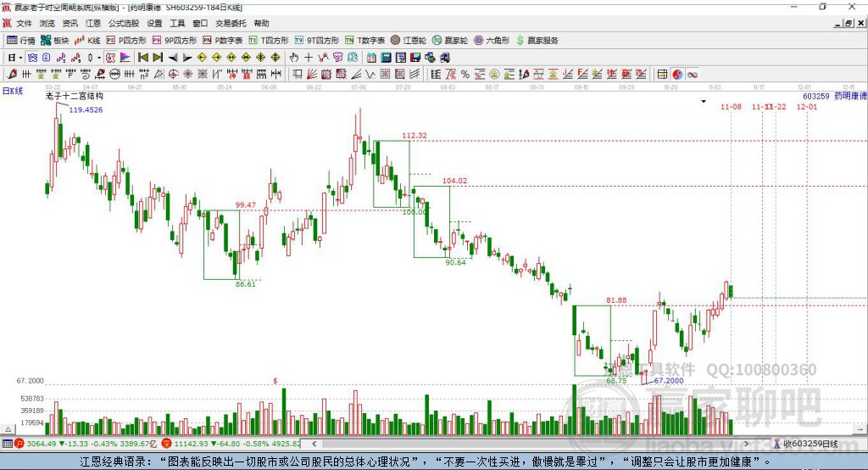Open the 交易委托 menu
Image resolution: width=868 pixels, height=470 pixels.
[x=231, y=23]
